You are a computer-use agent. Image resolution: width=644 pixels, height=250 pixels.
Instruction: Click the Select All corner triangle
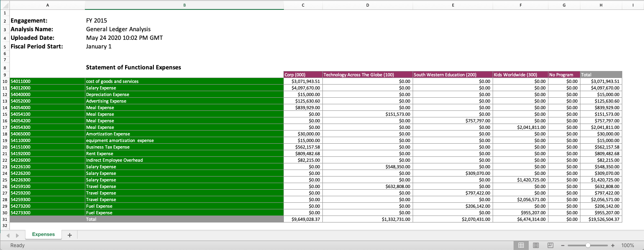pos(5,5)
